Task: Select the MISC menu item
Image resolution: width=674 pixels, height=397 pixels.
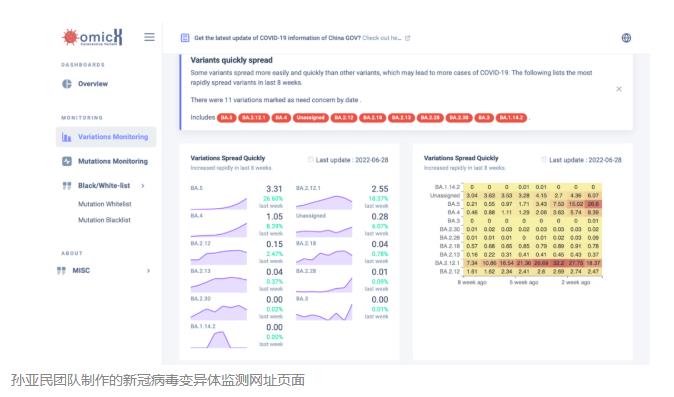Action: click(x=81, y=270)
